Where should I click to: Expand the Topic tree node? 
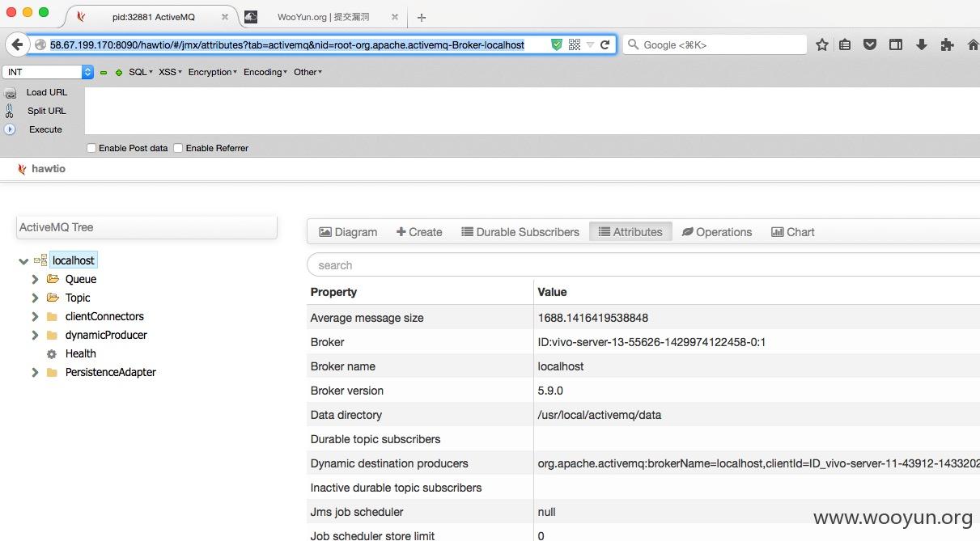pos(35,298)
